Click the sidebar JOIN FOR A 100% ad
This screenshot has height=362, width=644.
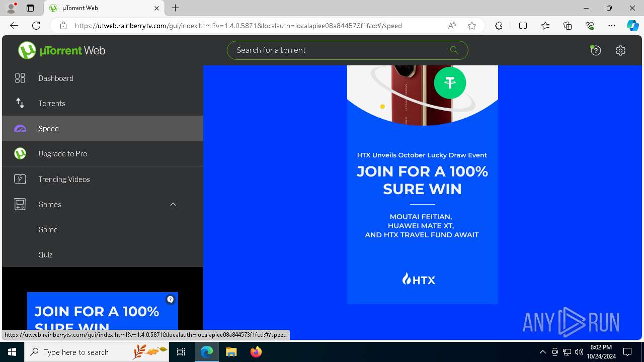(x=103, y=311)
